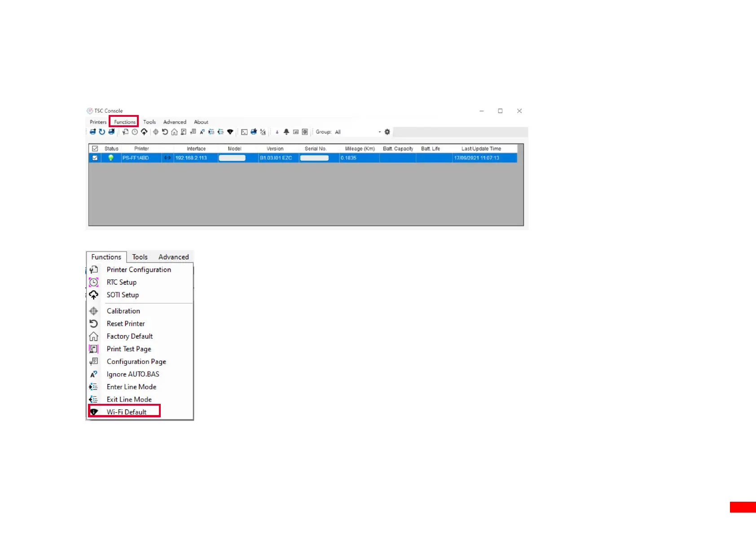Uncheck the PS-FF1ABD row checkbox
Screen dimensions: 756x535
95,158
